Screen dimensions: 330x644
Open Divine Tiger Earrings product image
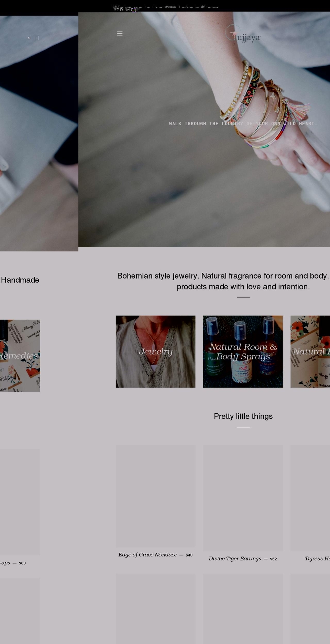point(243,498)
